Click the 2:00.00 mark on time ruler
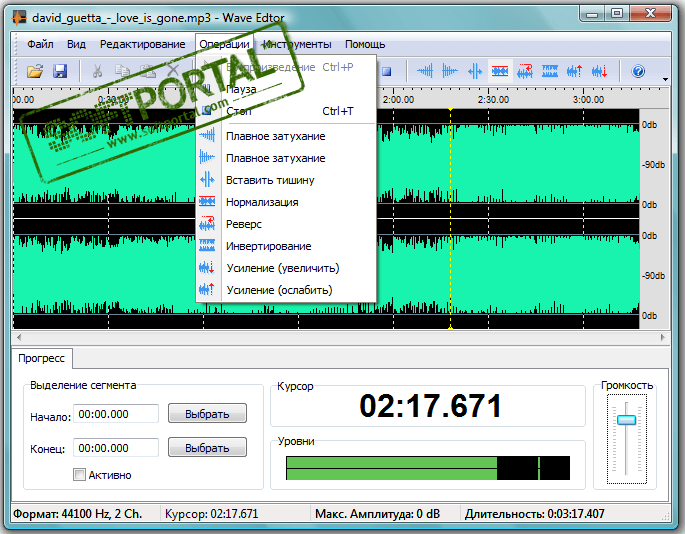 coord(398,100)
